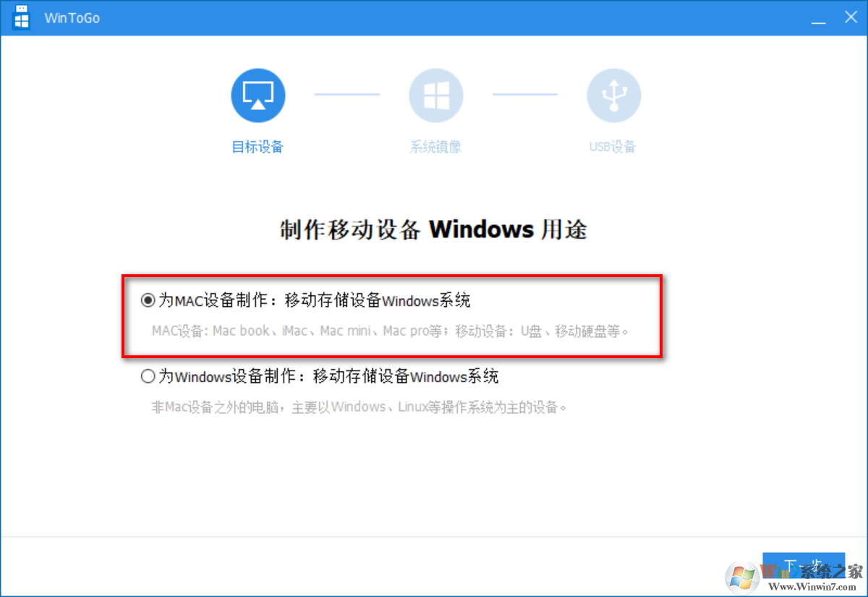Open the 系统镜像 Windows logo step icon
The width and height of the screenshot is (868, 597).
pos(436,94)
